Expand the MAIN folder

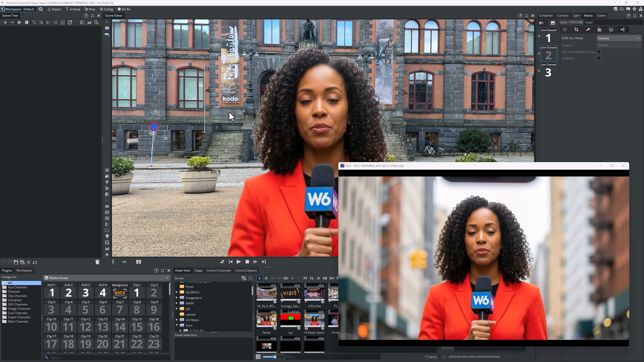click(x=177, y=303)
